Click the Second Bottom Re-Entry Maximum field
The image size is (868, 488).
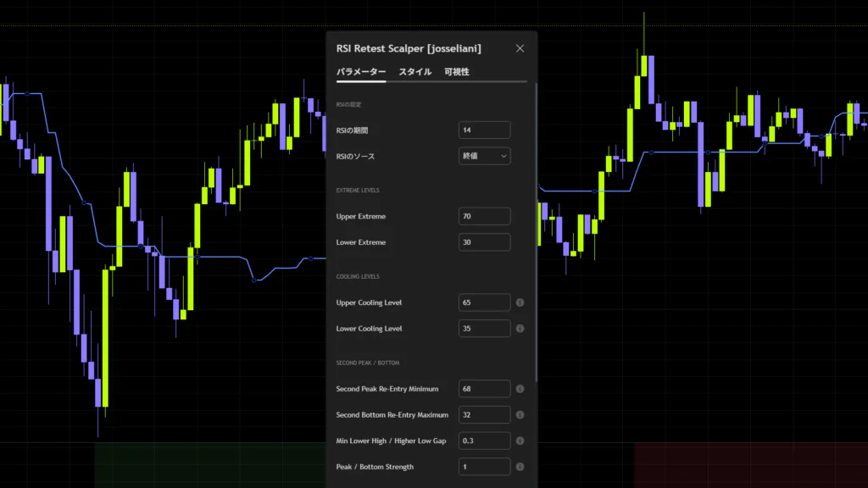pos(484,415)
